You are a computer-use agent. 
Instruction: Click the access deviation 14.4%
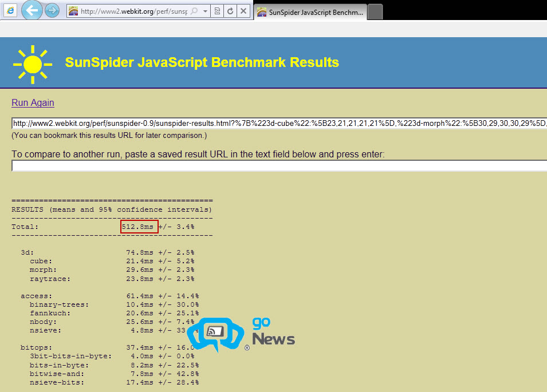point(188,296)
